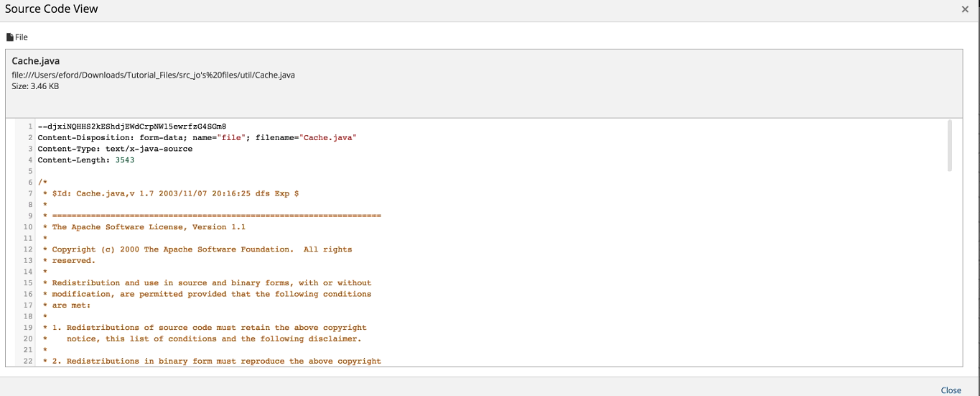Click the '2. Redistributions in binary form' line
980x396 pixels.
(x=212, y=361)
